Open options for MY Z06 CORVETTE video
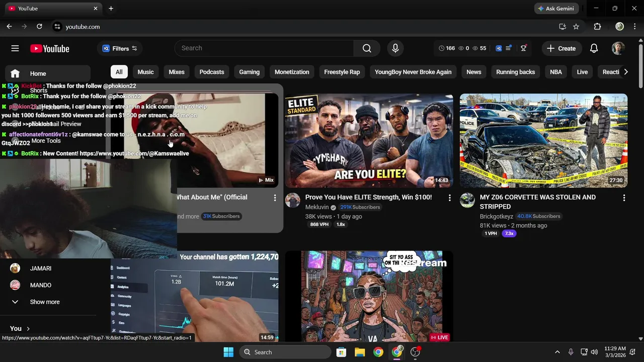Viewport: 644px width, 362px height. point(624,198)
